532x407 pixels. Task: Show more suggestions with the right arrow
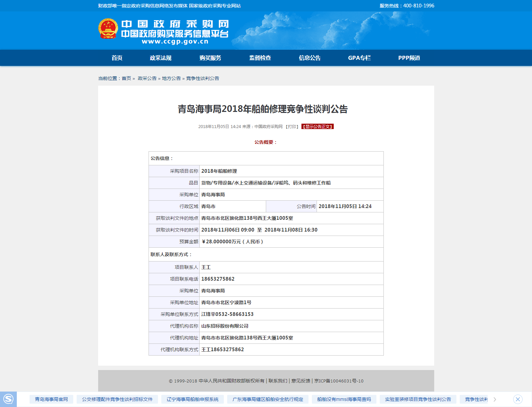495,399
